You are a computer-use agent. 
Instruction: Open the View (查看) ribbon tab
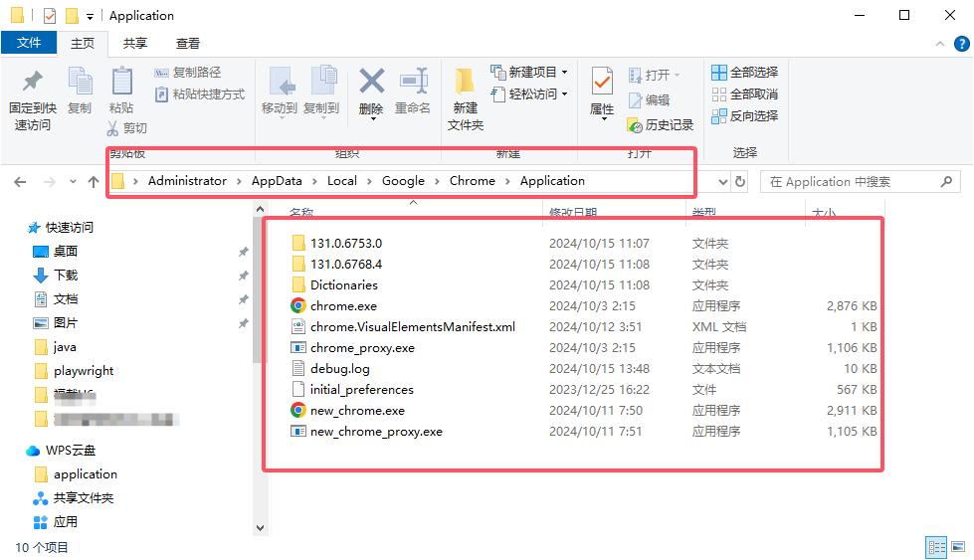[x=188, y=44]
